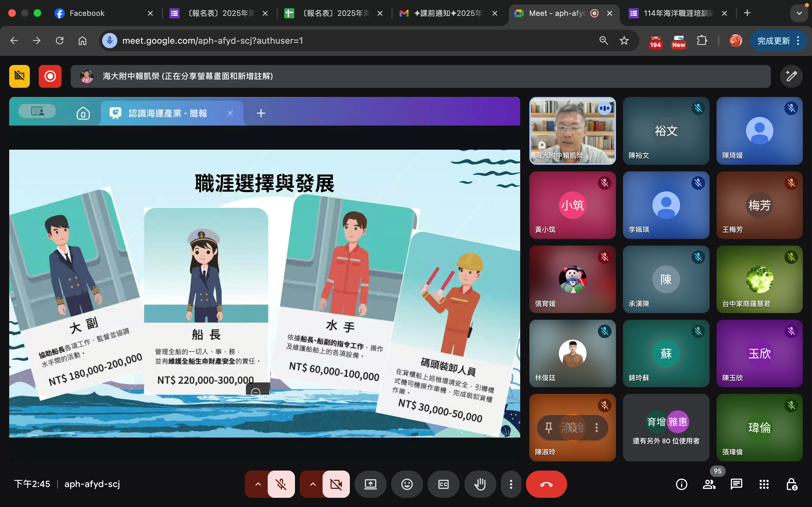Switch to the Facebook browser tab
This screenshot has width=812, height=507.
point(87,13)
